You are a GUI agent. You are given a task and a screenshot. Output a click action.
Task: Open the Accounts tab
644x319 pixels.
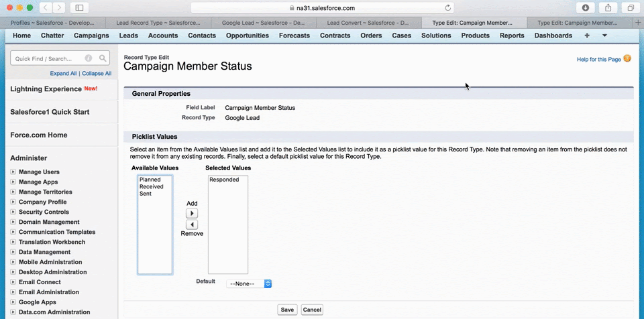(163, 36)
